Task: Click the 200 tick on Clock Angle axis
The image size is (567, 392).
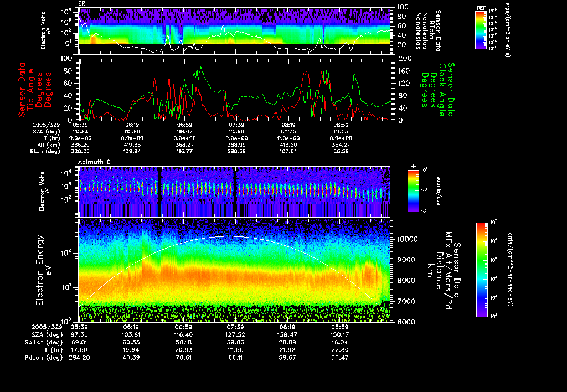Action: (405, 59)
